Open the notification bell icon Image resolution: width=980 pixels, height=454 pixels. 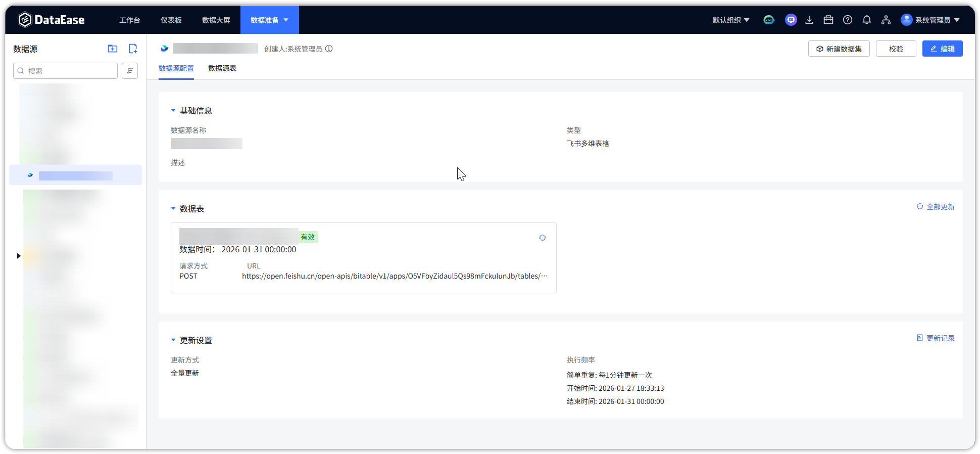[867, 20]
